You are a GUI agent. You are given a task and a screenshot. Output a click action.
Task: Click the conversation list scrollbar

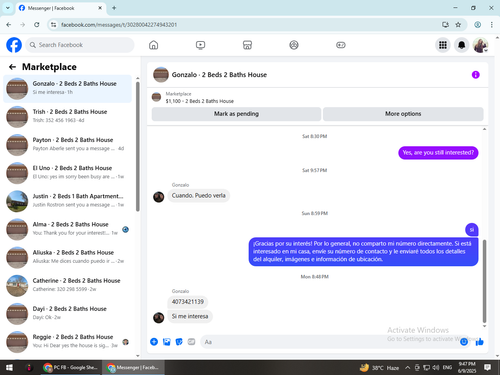138,147
